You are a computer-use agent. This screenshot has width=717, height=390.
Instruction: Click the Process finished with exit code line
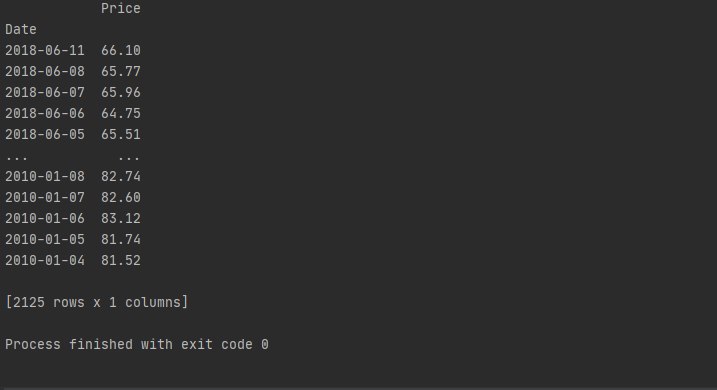[137, 345]
